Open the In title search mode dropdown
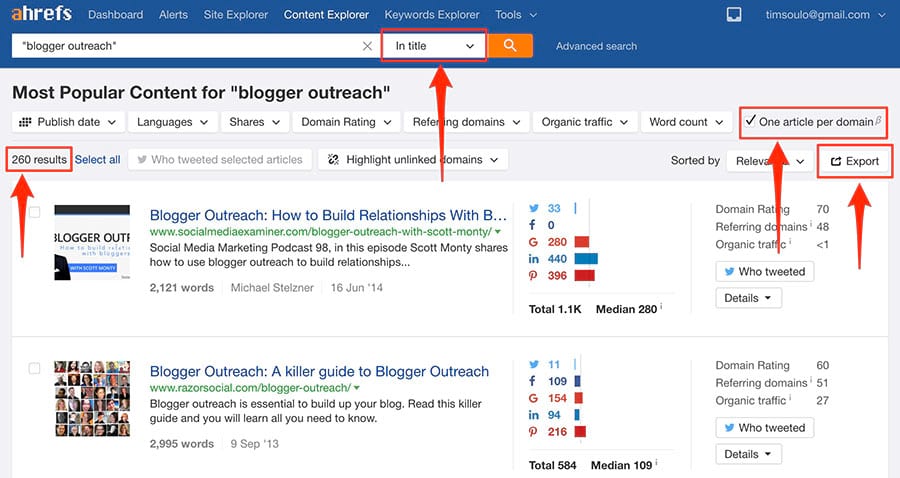This screenshot has width=900, height=478. tap(434, 46)
